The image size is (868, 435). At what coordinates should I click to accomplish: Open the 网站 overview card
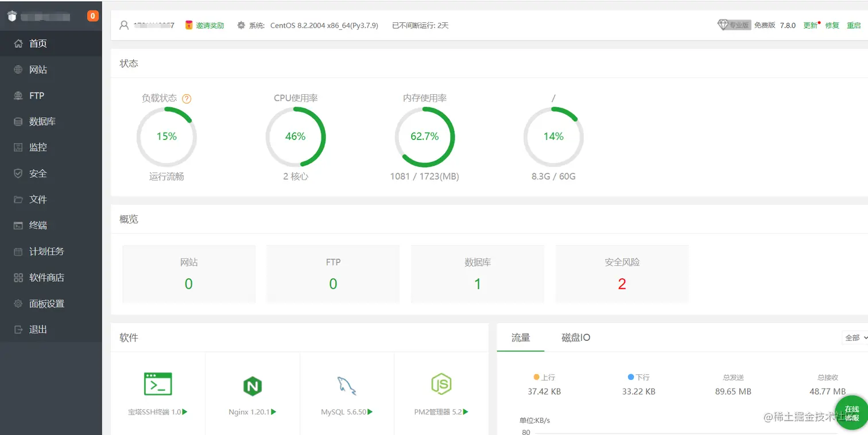(x=189, y=274)
